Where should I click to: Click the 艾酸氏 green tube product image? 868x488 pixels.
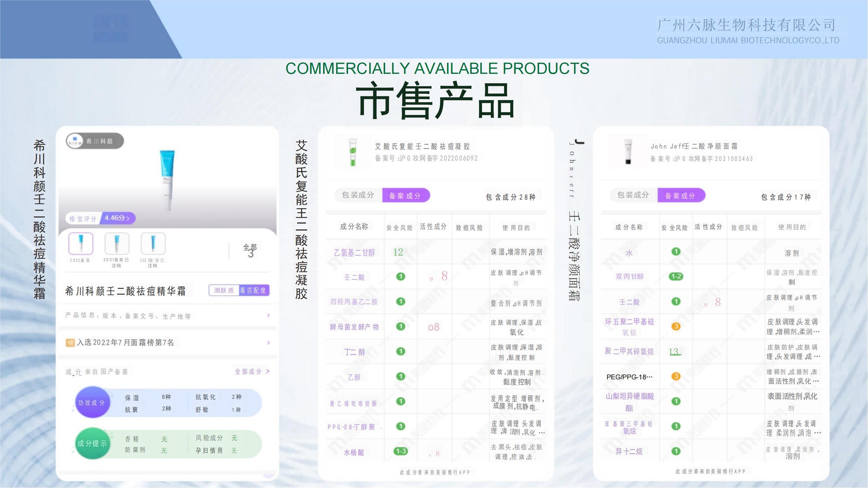pyautogui.click(x=352, y=152)
